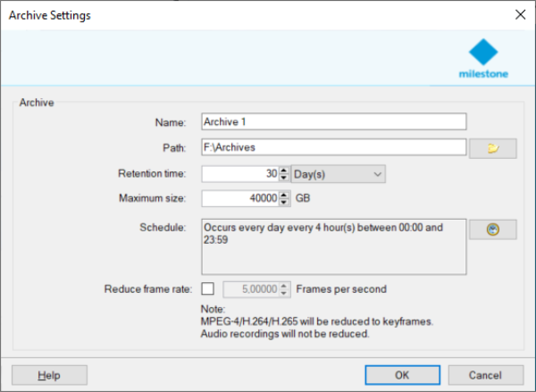This screenshot has width=536, height=392.
Task: Click the Maximum size value field
Action: (239, 198)
